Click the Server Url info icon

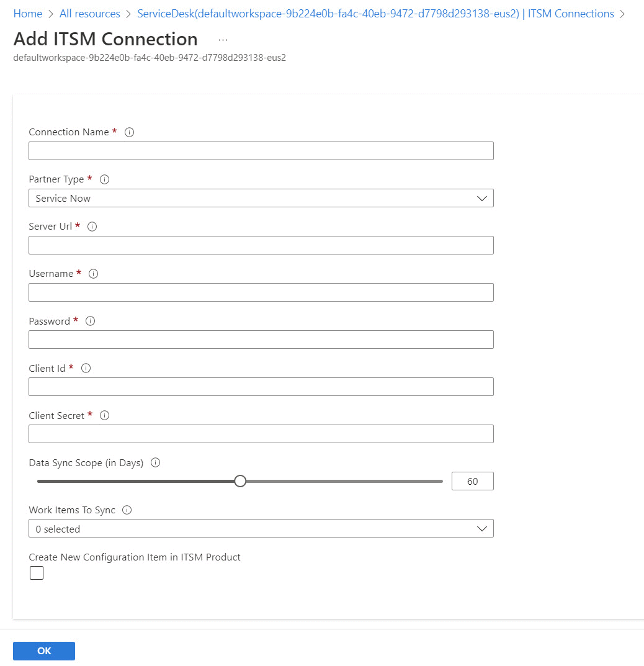pyautogui.click(x=92, y=227)
